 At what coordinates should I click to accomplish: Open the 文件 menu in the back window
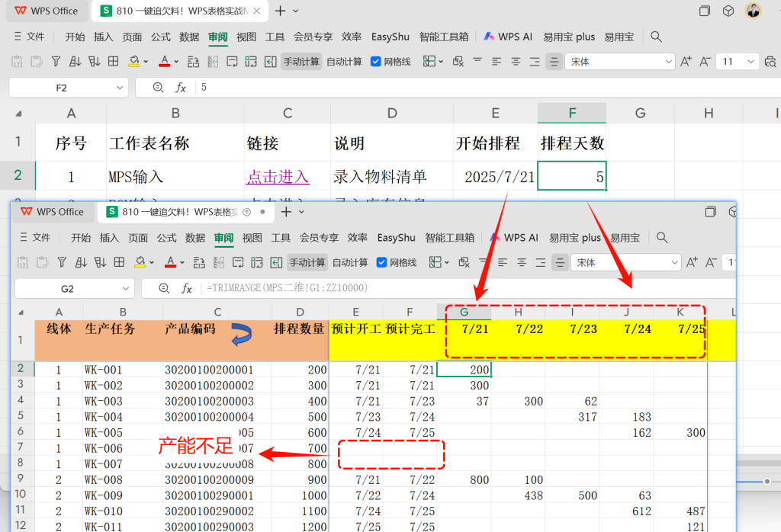(x=30, y=37)
